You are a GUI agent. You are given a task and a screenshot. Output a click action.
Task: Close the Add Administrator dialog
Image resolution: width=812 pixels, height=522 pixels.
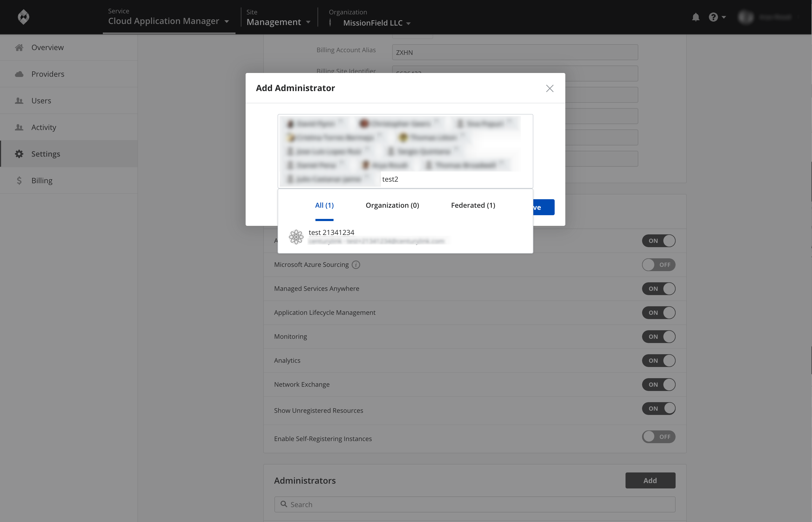point(549,88)
